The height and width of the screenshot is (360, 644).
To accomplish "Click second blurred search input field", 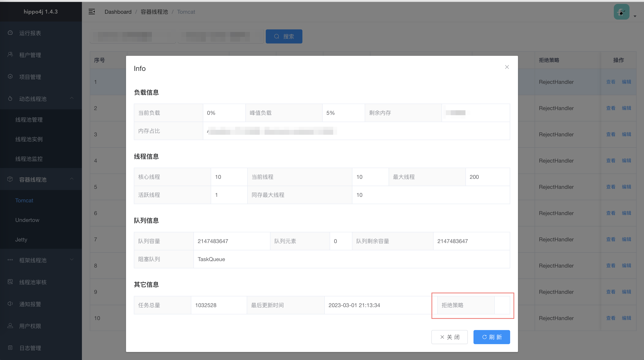I will [221, 36].
